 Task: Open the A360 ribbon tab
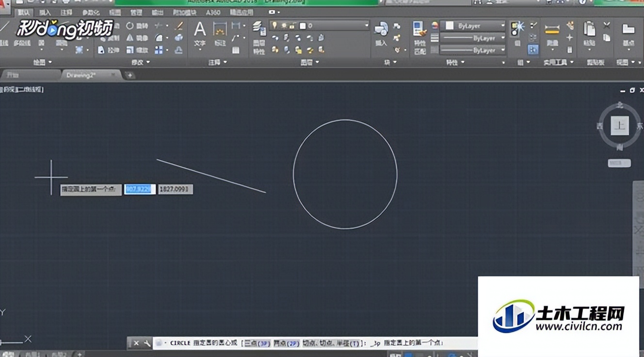[x=213, y=12]
